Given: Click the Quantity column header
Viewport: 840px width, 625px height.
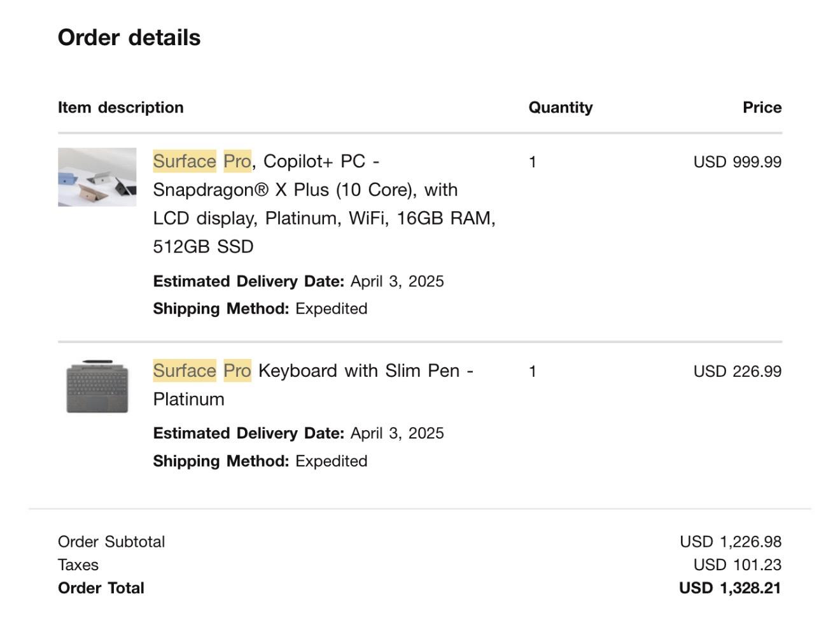Looking at the screenshot, I should click(560, 108).
